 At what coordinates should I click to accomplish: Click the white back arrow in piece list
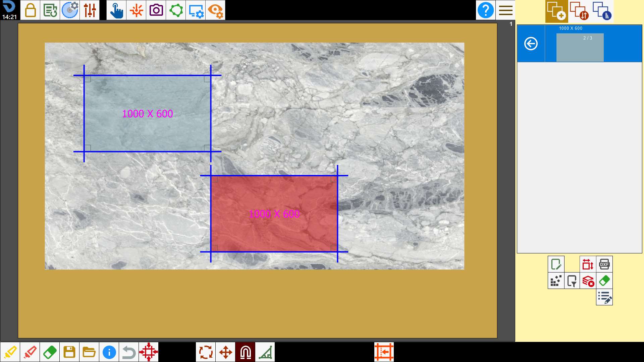coord(531,44)
